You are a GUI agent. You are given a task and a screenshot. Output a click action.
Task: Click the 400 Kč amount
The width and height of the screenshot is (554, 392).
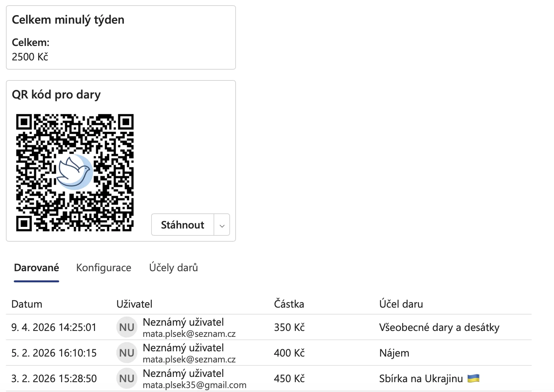289,353
